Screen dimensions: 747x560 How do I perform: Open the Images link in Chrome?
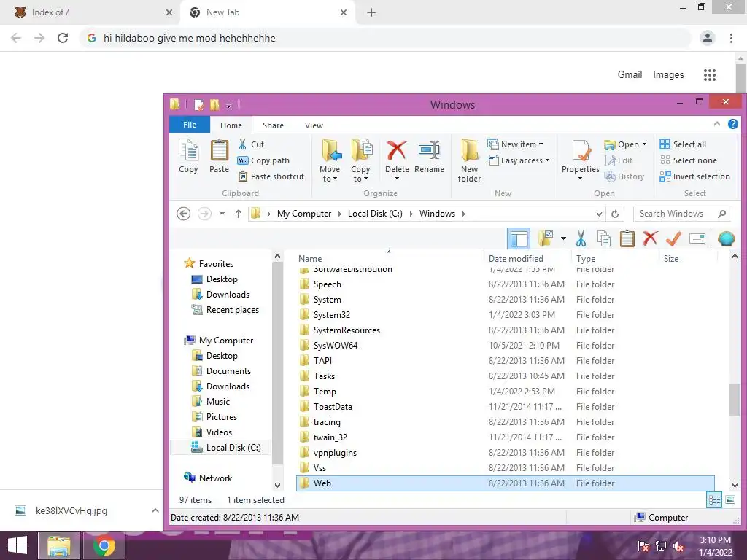point(668,75)
